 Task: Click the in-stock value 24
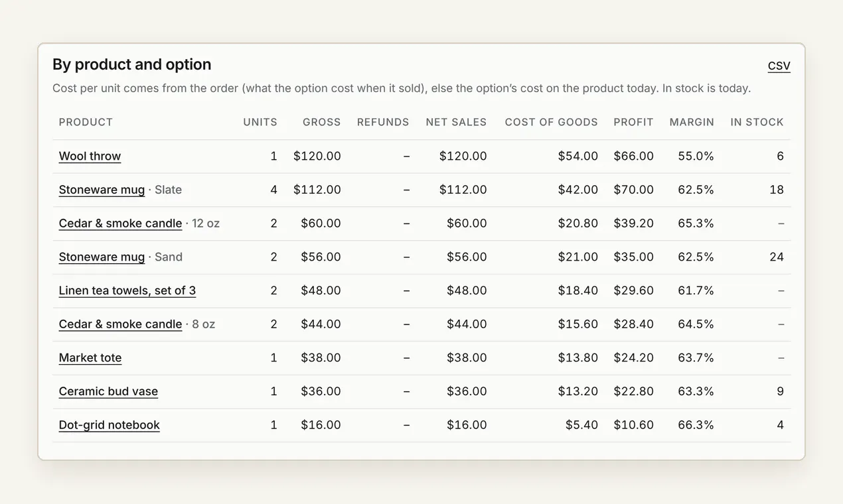pyautogui.click(x=777, y=257)
